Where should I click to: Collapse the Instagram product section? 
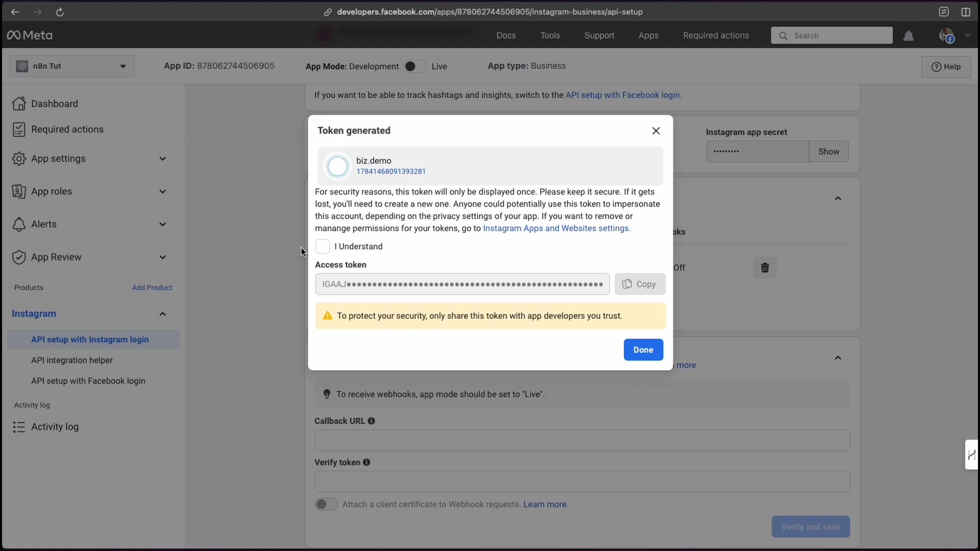(x=162, y=314)
